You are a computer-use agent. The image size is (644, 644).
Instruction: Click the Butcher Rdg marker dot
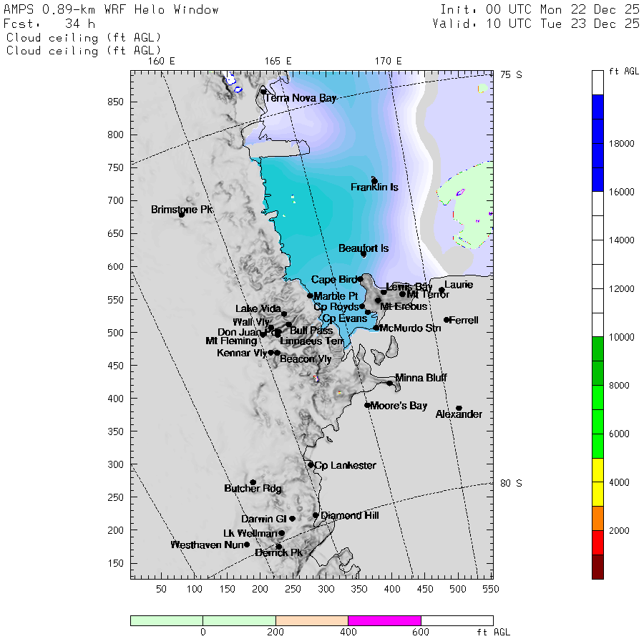tap(253, 482)
